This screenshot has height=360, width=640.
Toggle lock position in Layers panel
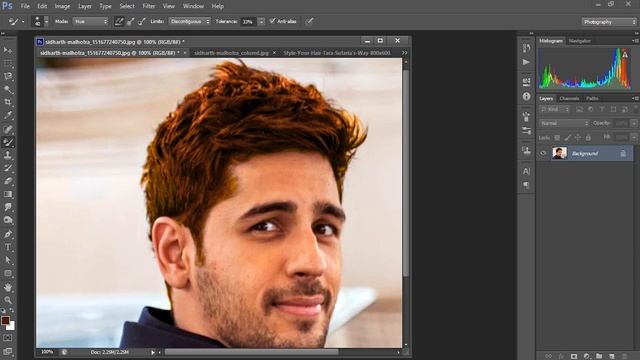click(578, 138)
